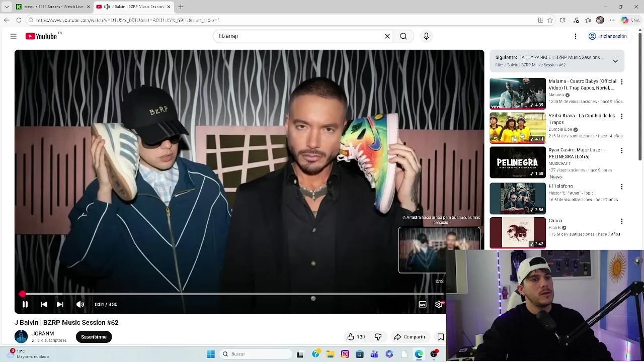Go back in browser history
Viewport: 644px width, 362px height.
(7, 20)
